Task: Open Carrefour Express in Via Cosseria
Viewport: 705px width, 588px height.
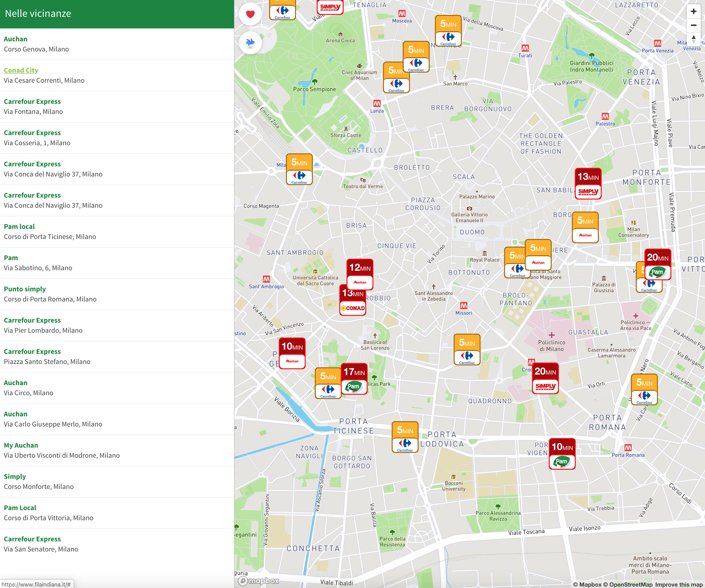Action: pos(117,138)
